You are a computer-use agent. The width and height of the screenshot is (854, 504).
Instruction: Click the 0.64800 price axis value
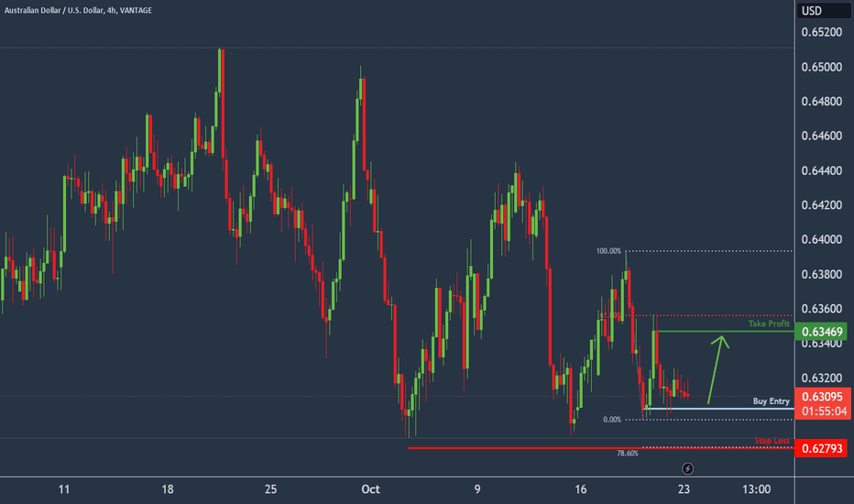(821, 102)
